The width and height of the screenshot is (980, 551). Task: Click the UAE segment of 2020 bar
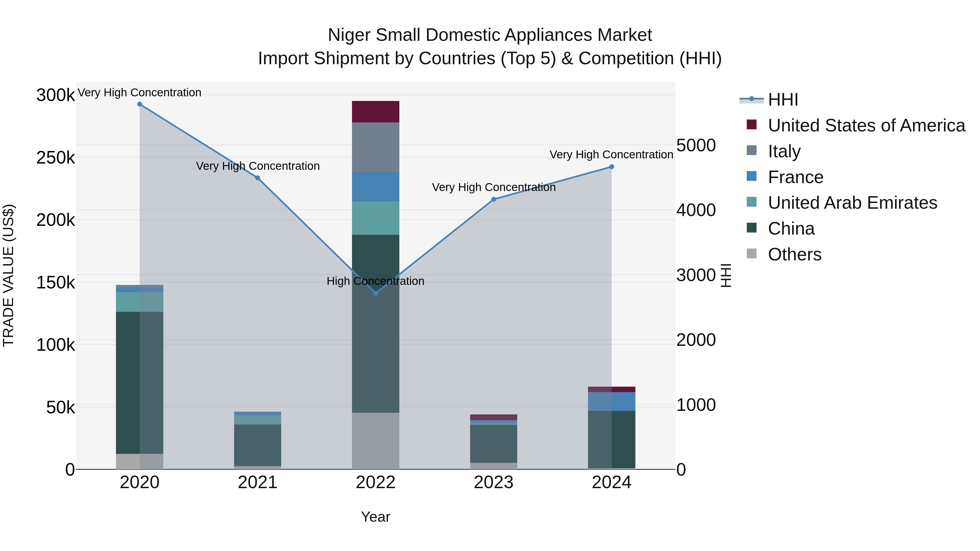[x=140, y=302]
